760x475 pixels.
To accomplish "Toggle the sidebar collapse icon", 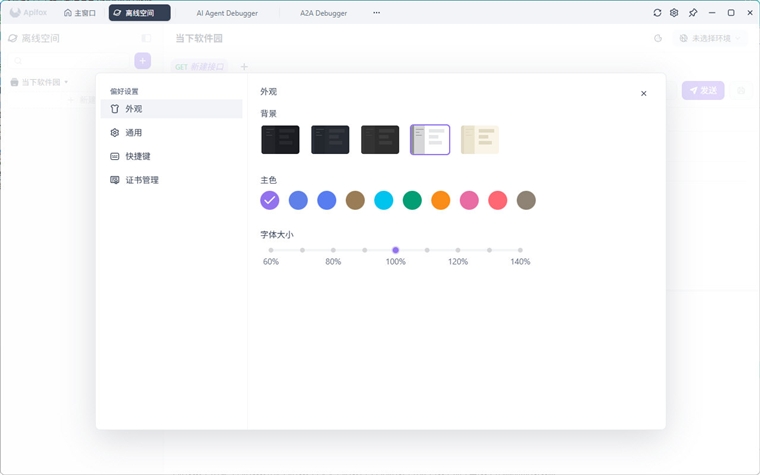I will click(x=146, y=38).
